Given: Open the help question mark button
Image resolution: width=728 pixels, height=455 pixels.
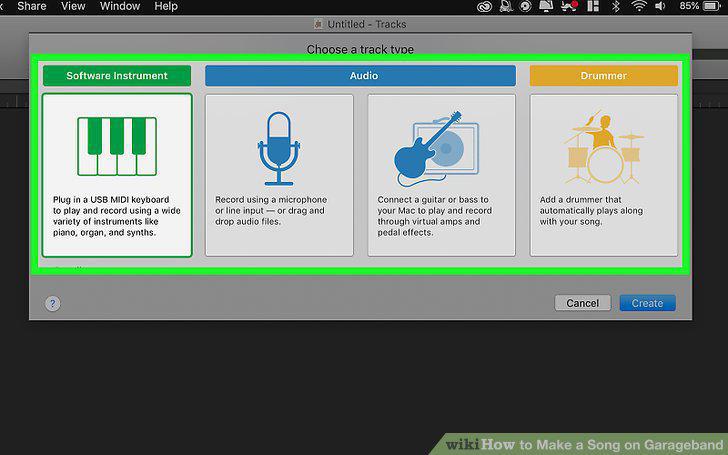Looking at the screenshot, I should 52,304.
